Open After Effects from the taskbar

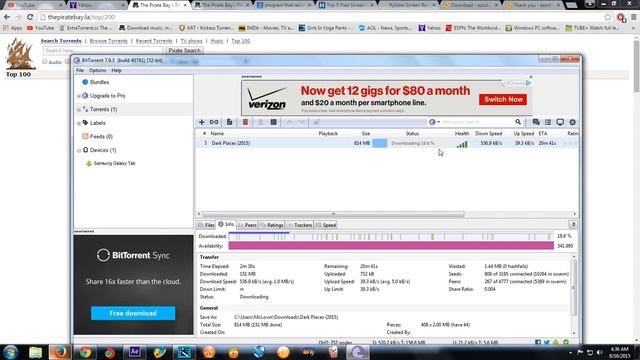pyautogui.click(x=134, y=352)
